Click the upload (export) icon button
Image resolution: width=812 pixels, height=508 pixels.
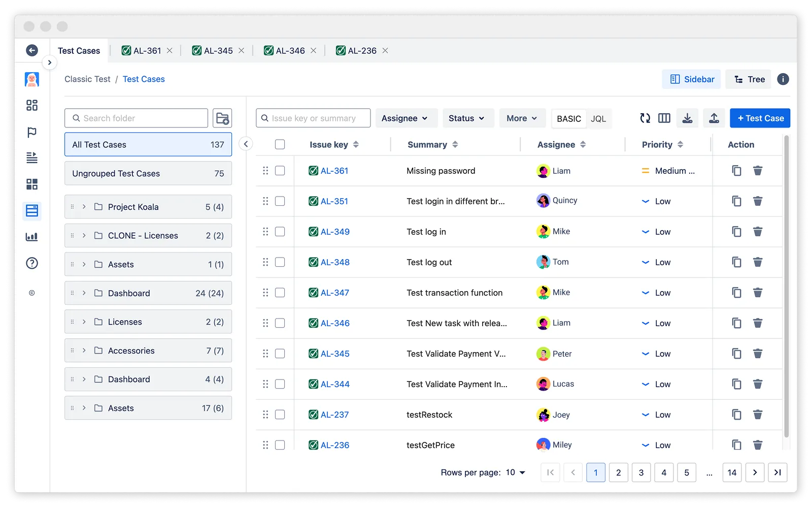pos(714,118)
